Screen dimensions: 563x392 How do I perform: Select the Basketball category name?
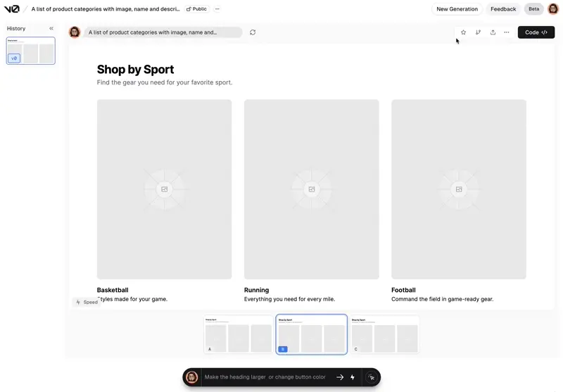click(113, 290)
